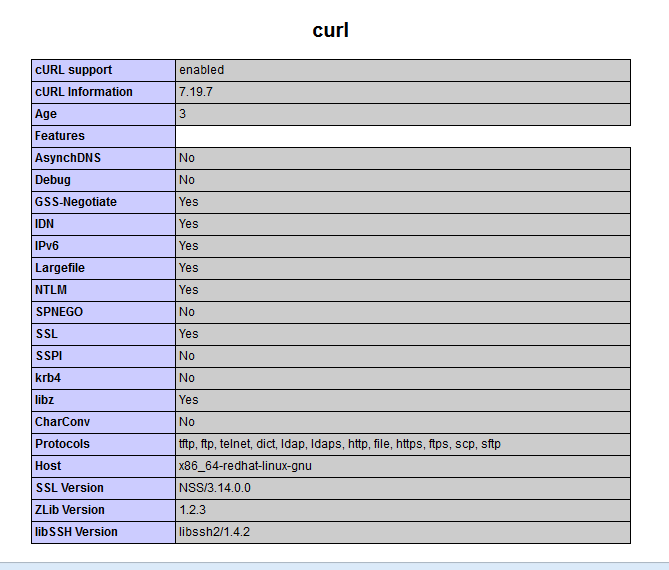The image size is (669, 570).
Task: Click the 'Features' label cell
Action: coord(103,136)
